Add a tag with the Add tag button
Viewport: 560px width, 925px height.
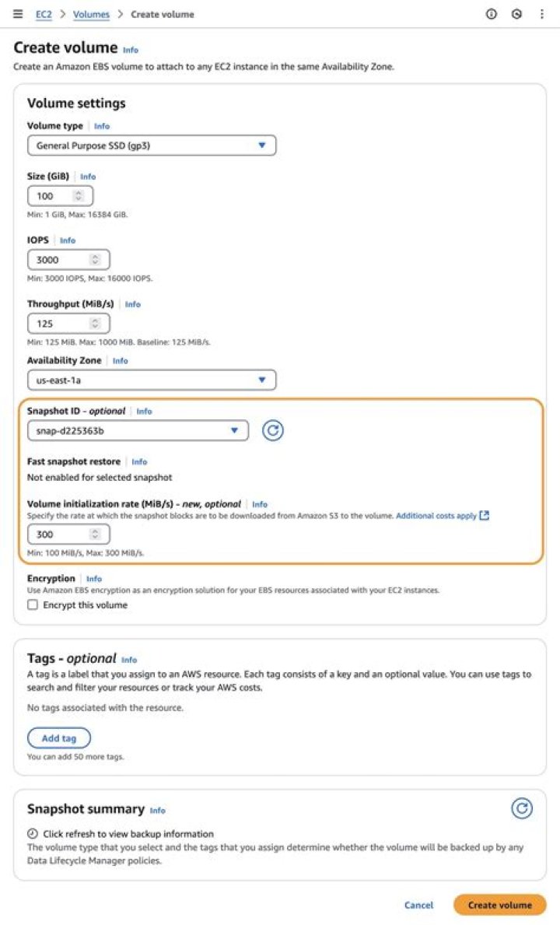pos(58,738)
